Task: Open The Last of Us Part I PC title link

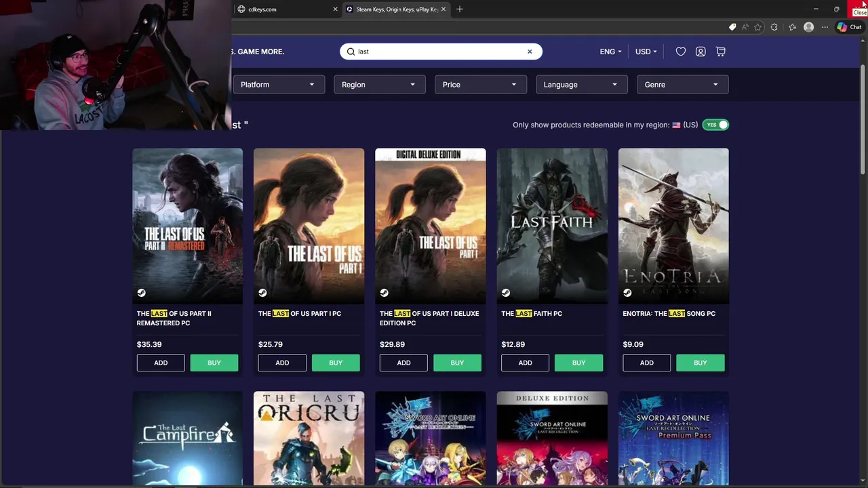Action: 300,313
